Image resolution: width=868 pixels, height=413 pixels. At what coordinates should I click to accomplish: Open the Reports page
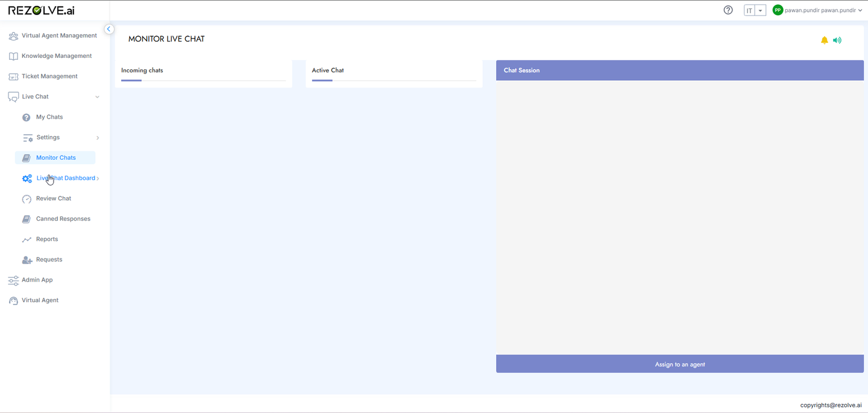pyautogui.click(x=47, y=239)
